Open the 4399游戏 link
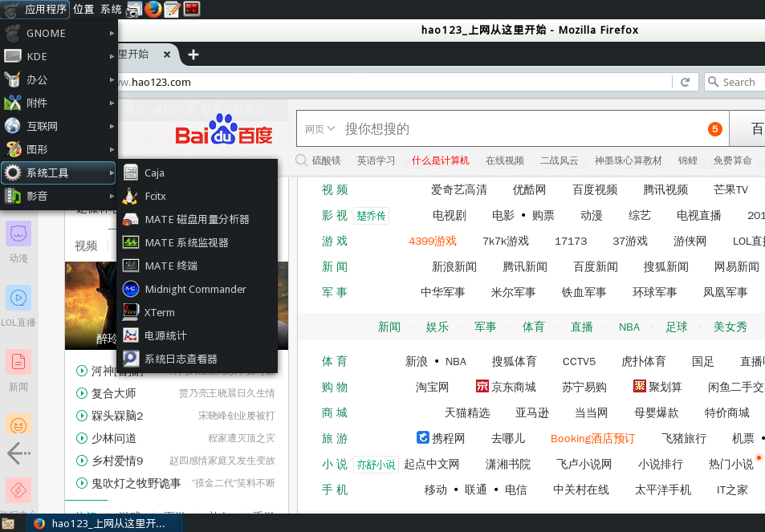This screenshot has height=532, width=765. coord(432,241)
